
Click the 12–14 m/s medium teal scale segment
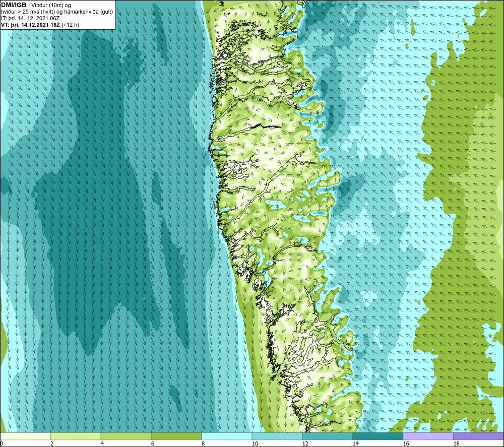point(327,436)
